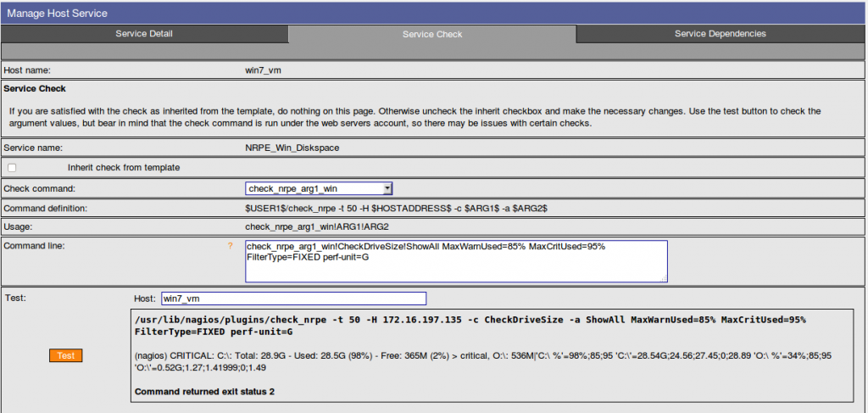Image resolution: width=868 pixels, height=413 pixels.
Task: Click the win7_vm host name value
Action: click(263, 71)
